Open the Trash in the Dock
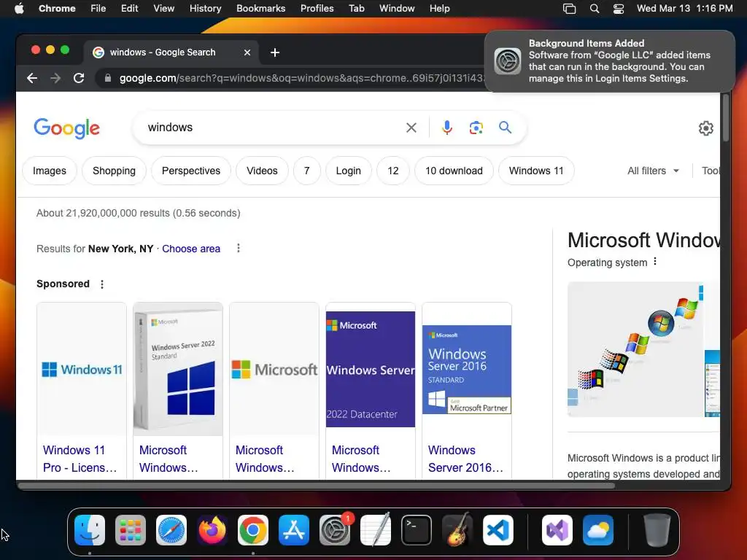 tap(657, 530)
